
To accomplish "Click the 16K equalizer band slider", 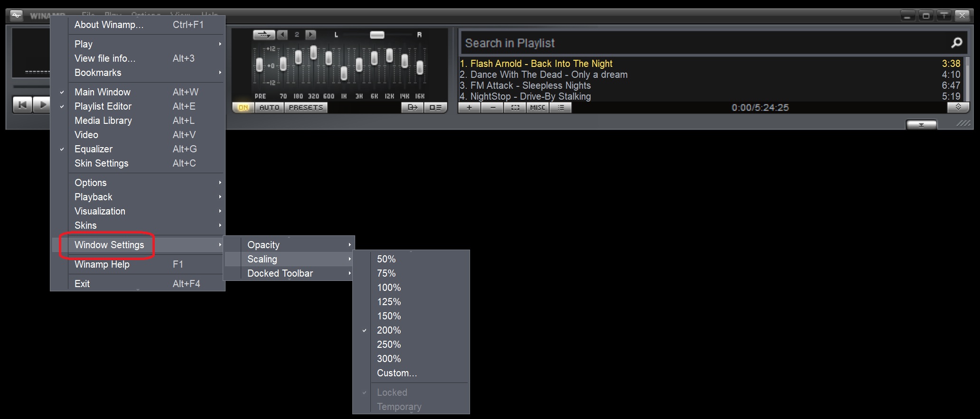I will tap(420, 67).
